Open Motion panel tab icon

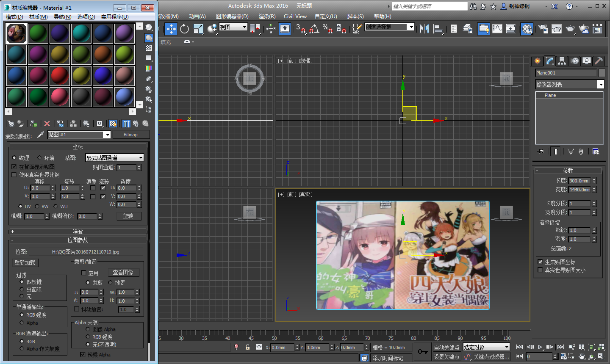[x=574, y=61]
